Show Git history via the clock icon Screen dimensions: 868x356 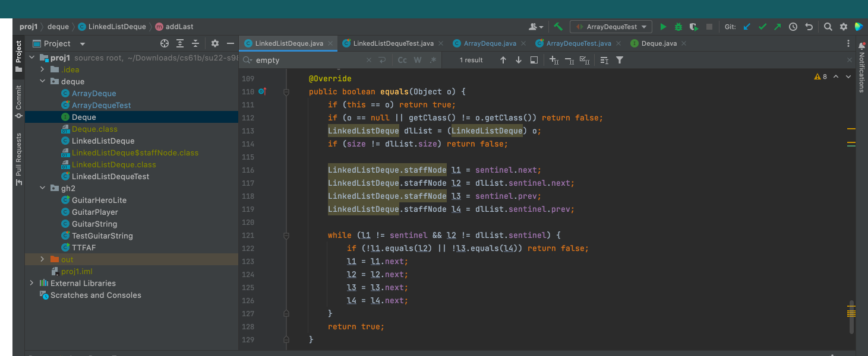point(793,27)
